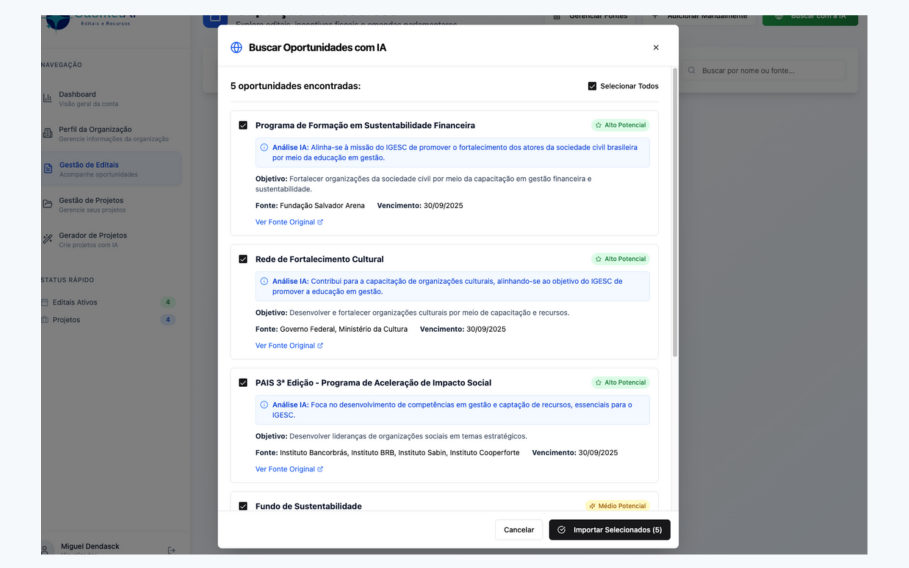
Task: Toggle the Selecionar Todos checkbox
Action: click(x=593, y=86)
